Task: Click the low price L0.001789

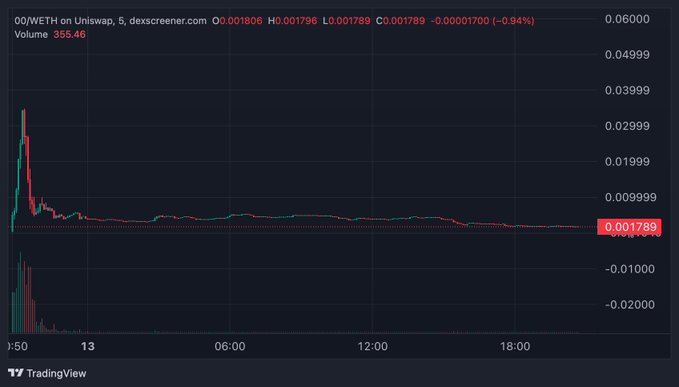Action: 346,21
